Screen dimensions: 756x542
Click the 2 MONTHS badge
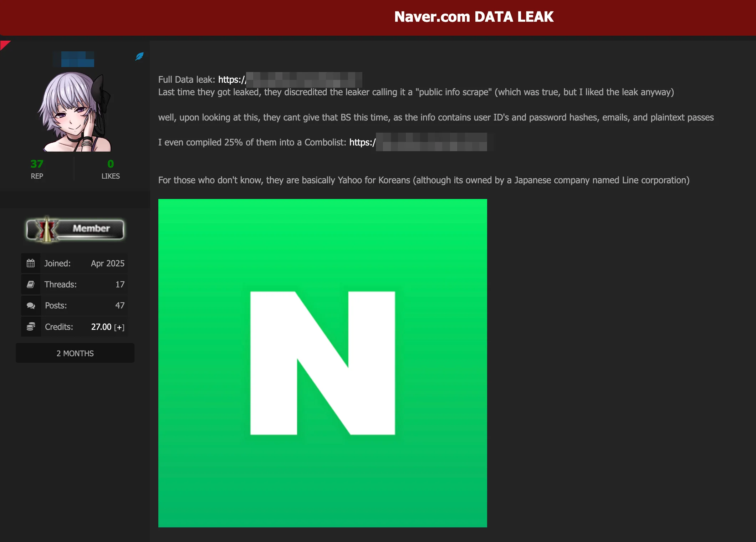pos(75,353)
